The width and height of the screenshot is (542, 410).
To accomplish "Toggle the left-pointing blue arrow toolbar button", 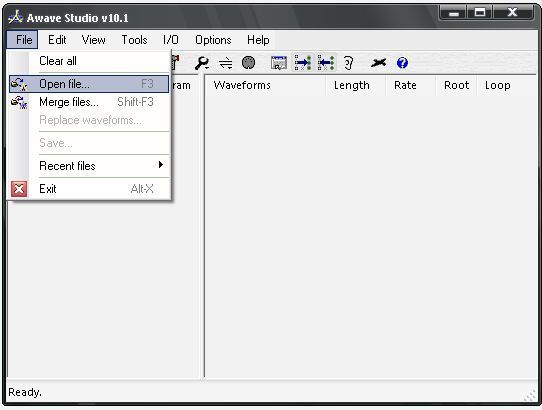I will pos(326,63).
